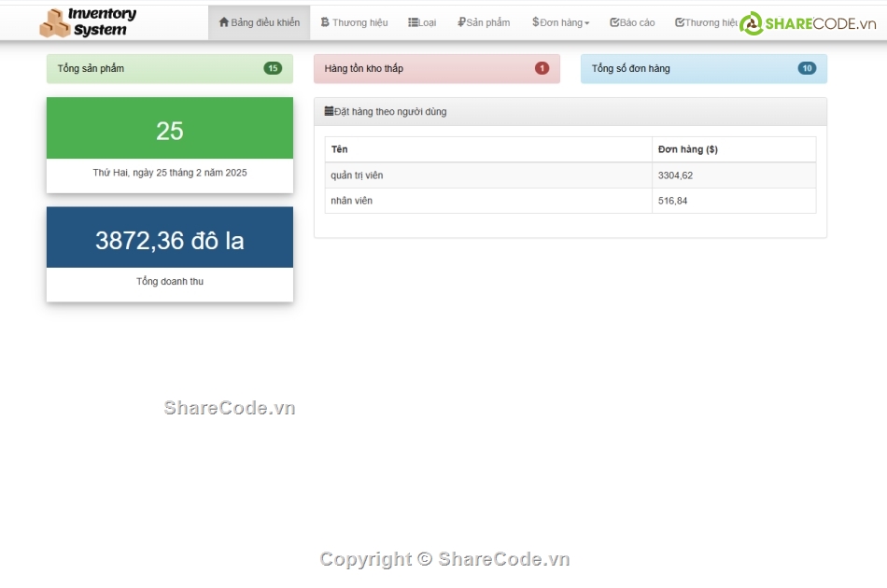Open the last Thương hiệu item beside Báo cáo

(x=706, y=22)
